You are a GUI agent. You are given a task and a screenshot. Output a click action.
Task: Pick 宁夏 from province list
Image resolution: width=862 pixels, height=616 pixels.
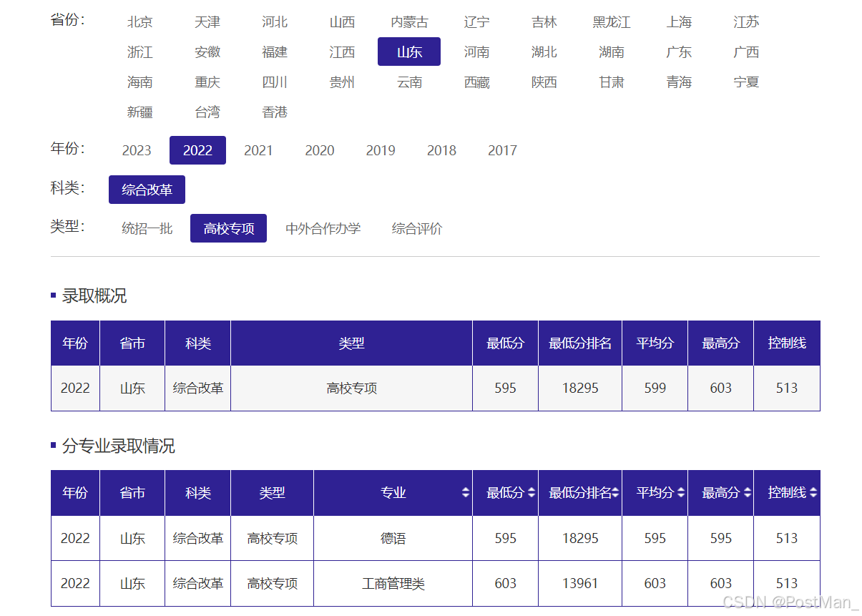pos(746,82)
